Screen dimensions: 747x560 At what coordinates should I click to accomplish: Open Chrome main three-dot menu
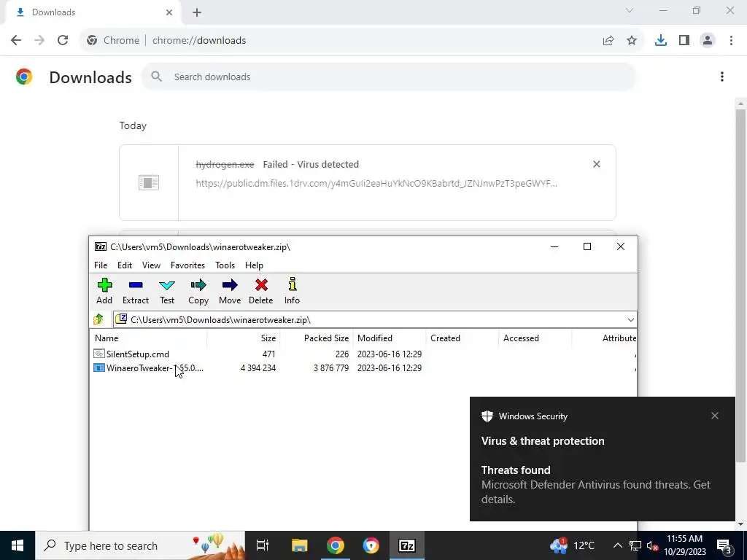click(731, 41)
